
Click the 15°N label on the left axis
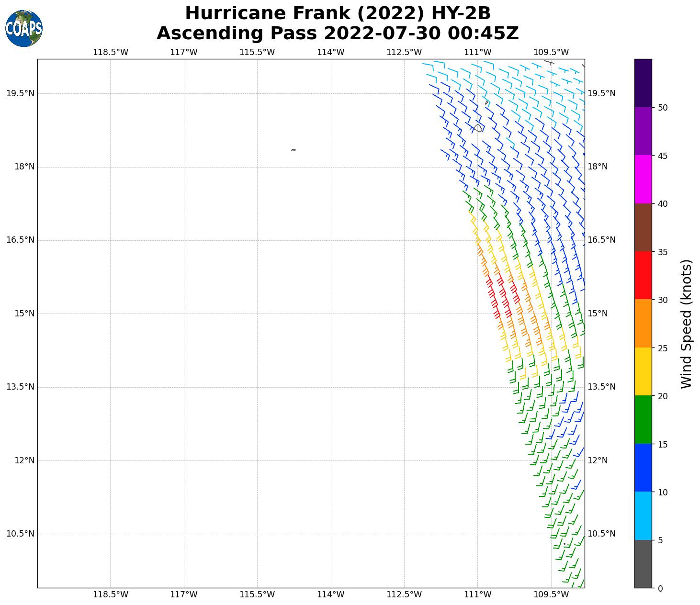[x=24, y=314]
